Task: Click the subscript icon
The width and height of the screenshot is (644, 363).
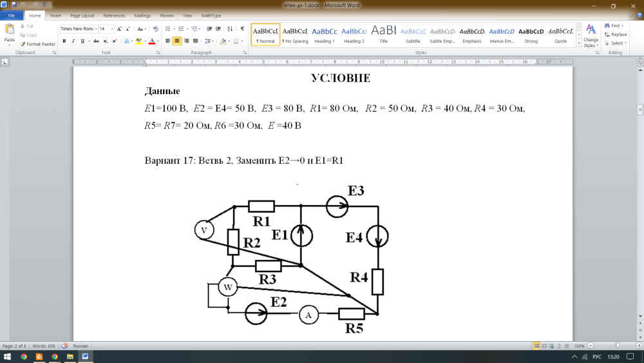Action: click(105, 41)
